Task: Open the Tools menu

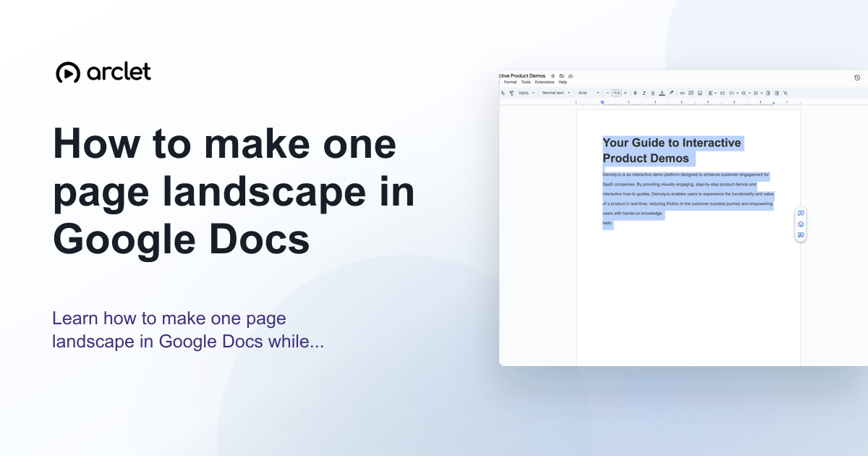Action: point(526,82)
